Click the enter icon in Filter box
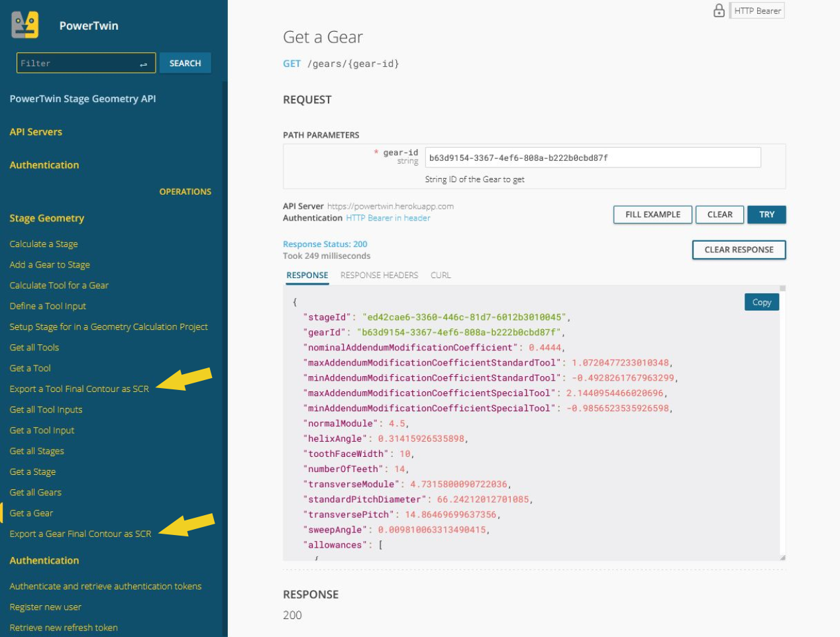 (x=143, y=64)
